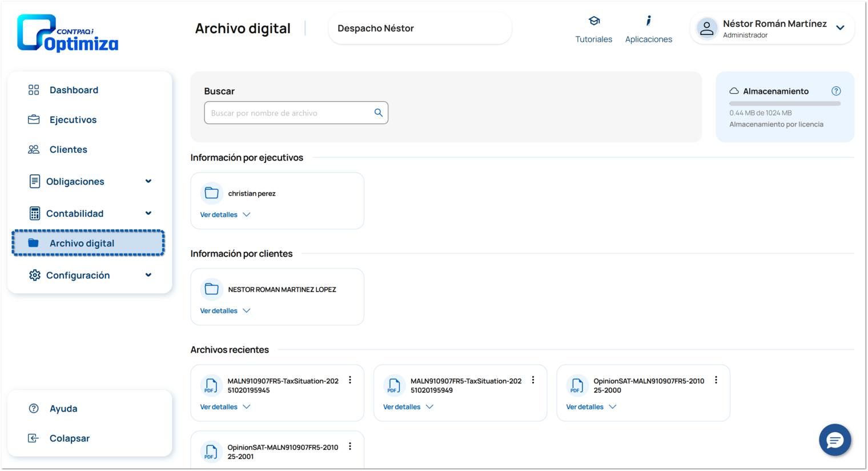Collapse the sidebar using Colapsar
This screenshot has width=868, height=471.
coord(69,438)
